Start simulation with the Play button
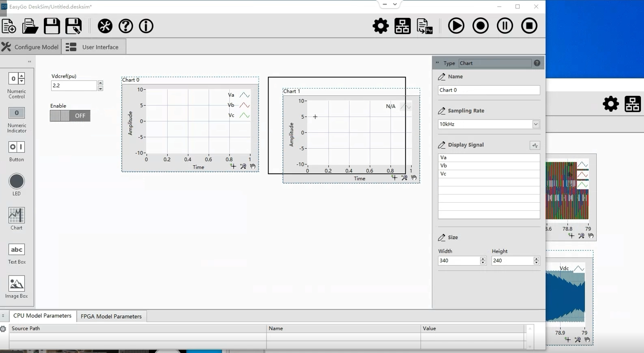 pyautogui.click(x=456, y=26)
